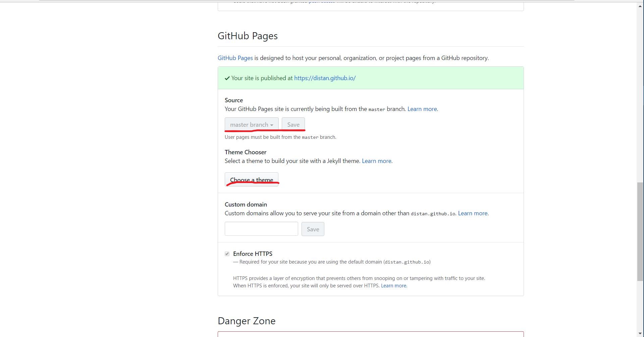Screen dimensions: 644x337
Task: Click the scroll down arrow of scrollbar
Action: pos(640,334)
